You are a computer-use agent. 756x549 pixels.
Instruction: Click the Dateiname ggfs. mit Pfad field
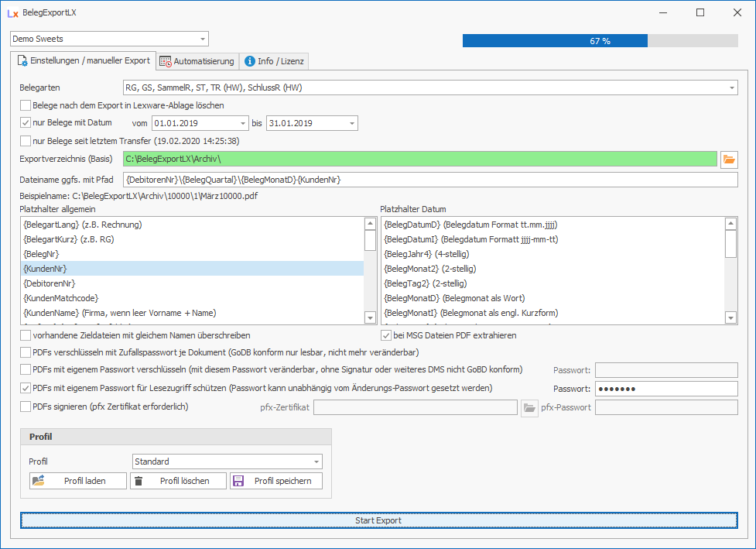[x=430, y=180]
